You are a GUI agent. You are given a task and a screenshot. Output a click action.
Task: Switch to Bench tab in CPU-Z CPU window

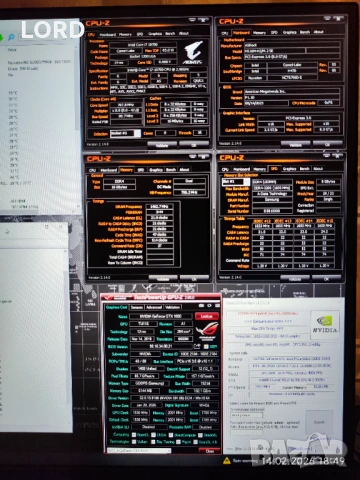click(x=170, y=34)
